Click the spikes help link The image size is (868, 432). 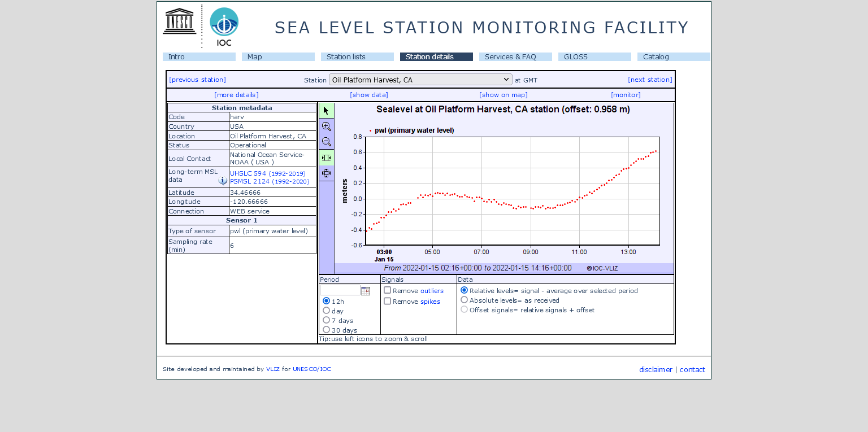(x=430, y=302)
